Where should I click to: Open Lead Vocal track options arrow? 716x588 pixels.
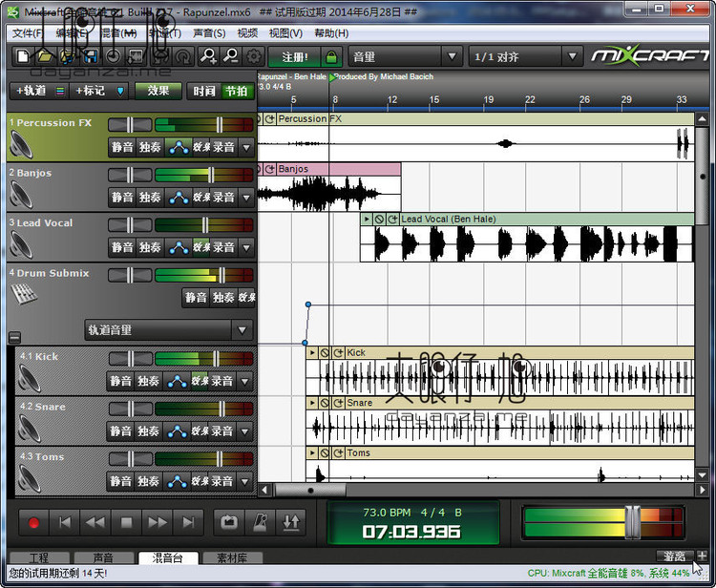coord(246,247)
